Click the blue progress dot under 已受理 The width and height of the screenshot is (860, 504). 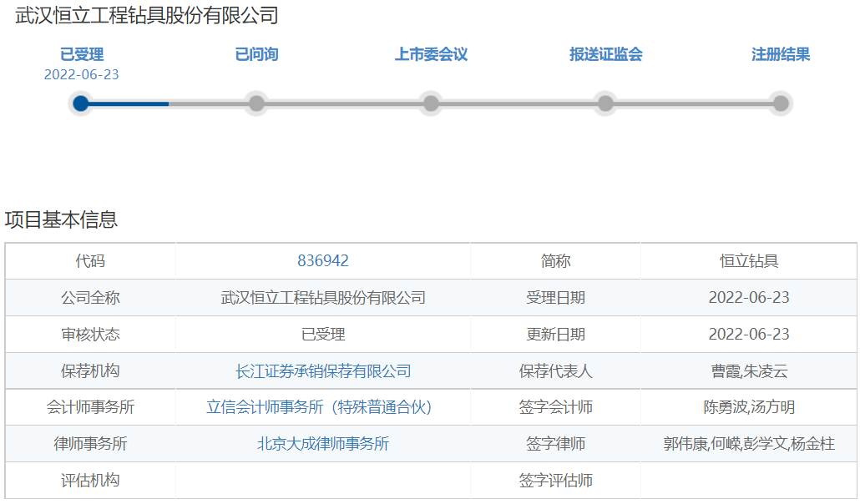[x=81, y=103]
